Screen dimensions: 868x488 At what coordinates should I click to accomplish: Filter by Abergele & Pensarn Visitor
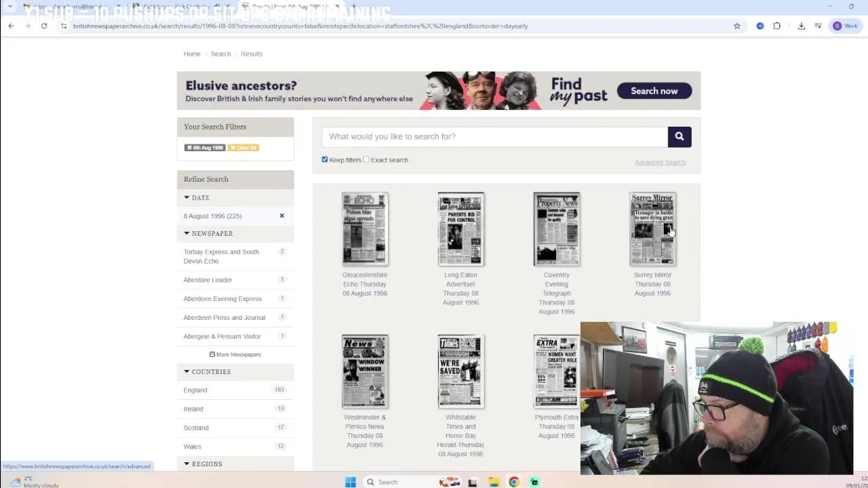[222, 337]
